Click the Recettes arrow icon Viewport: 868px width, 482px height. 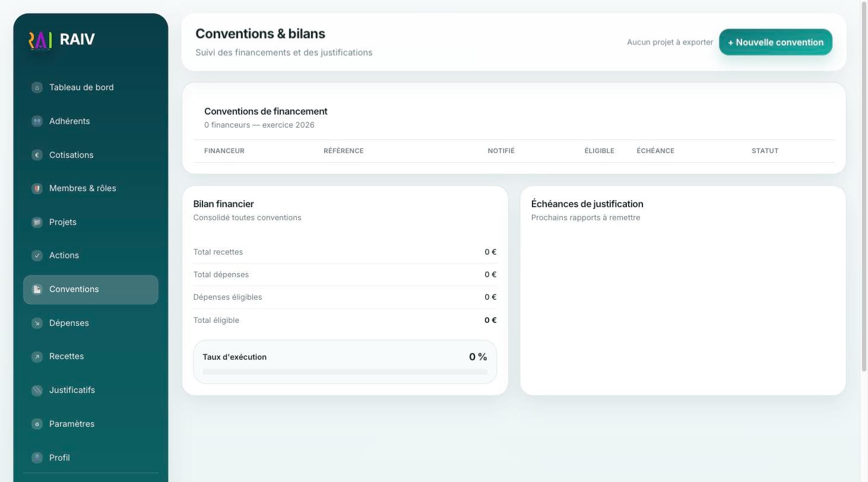[37, 356]
